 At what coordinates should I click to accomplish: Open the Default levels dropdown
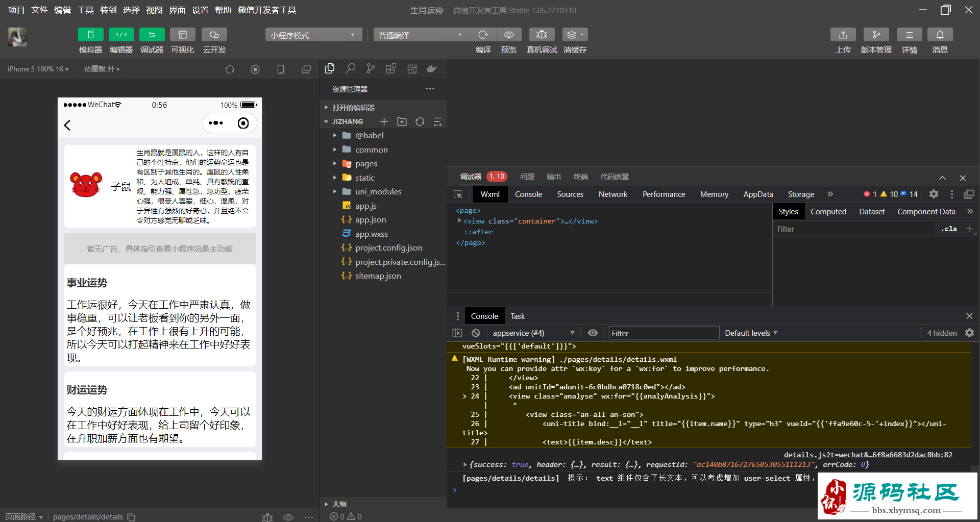751,333
